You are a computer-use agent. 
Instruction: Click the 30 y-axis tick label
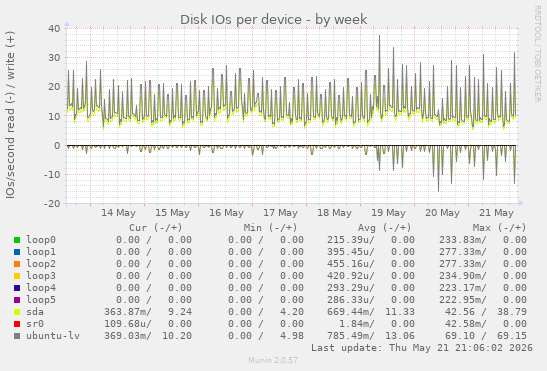(54, 58)
